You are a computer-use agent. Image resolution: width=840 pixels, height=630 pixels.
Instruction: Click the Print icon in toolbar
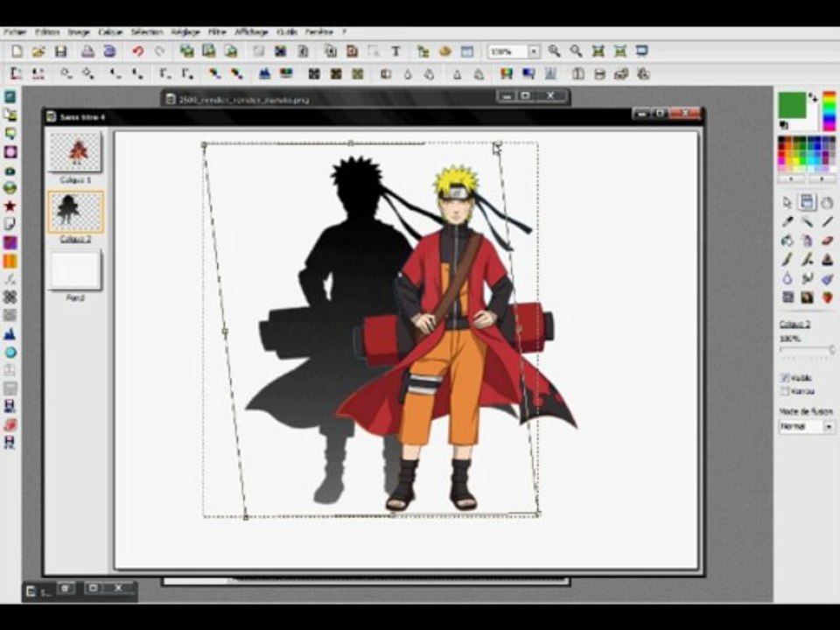point(87,52)
